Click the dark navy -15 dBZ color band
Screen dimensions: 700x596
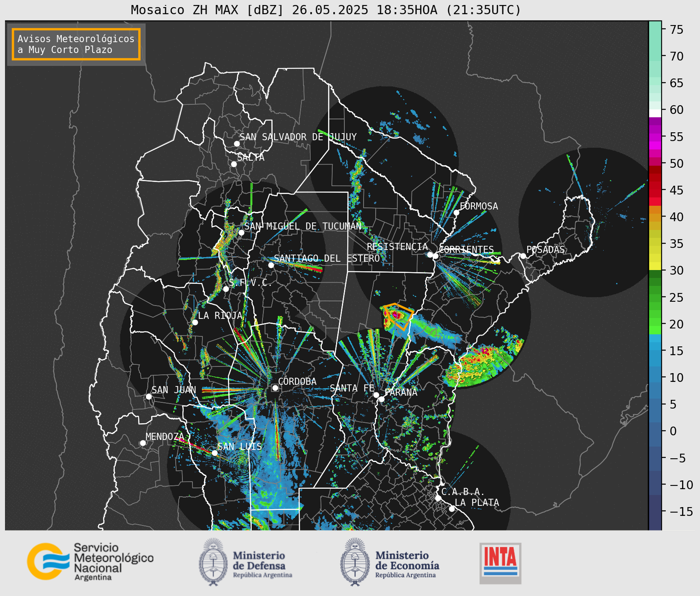655,512
